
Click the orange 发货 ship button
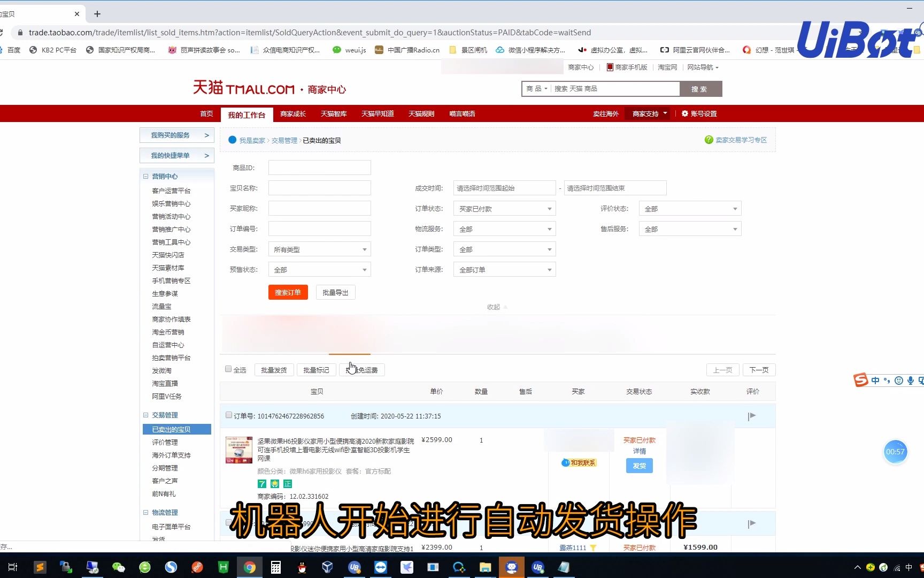point(639,466)
